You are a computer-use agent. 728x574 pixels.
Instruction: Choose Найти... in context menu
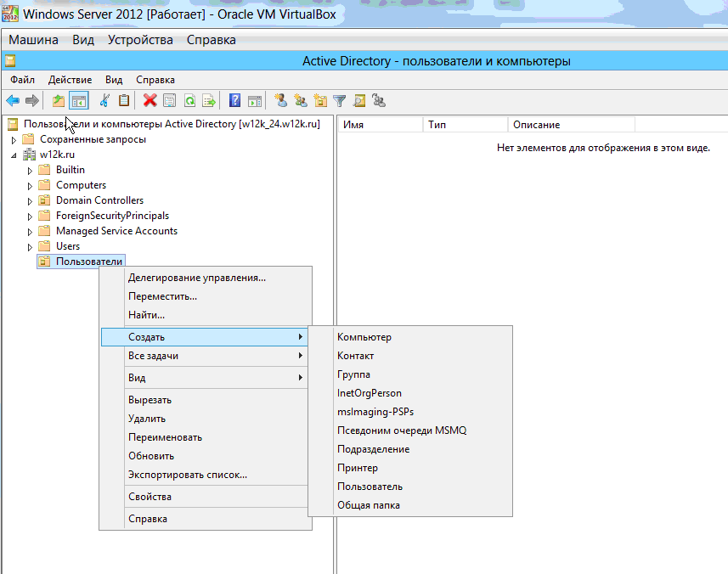(x=204, y=315)
